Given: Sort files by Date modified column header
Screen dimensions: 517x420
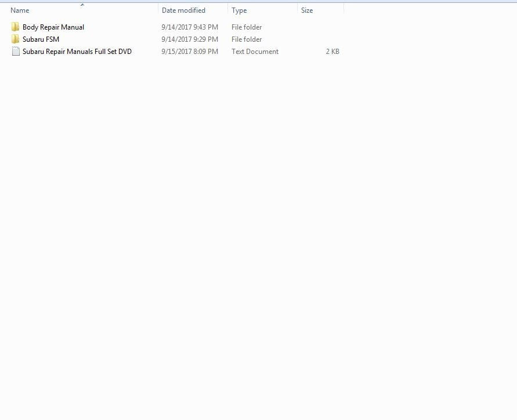Looking at the screenshot, I should [183, 10].
